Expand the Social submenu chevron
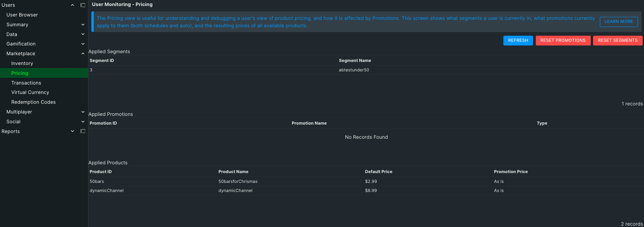This screenshot has width=644, height=227. pyautogui.click(x=83, y=122)
